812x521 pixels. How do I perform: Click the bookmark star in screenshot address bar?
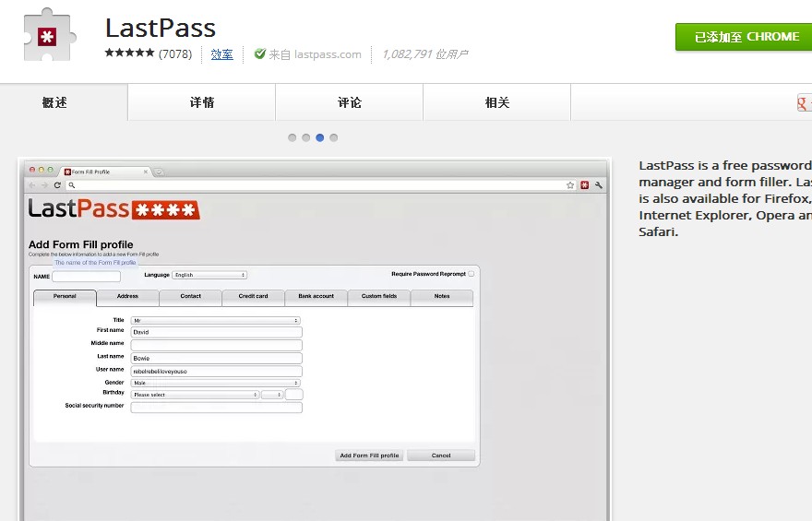pyautogui.click(x=570, y=185)
